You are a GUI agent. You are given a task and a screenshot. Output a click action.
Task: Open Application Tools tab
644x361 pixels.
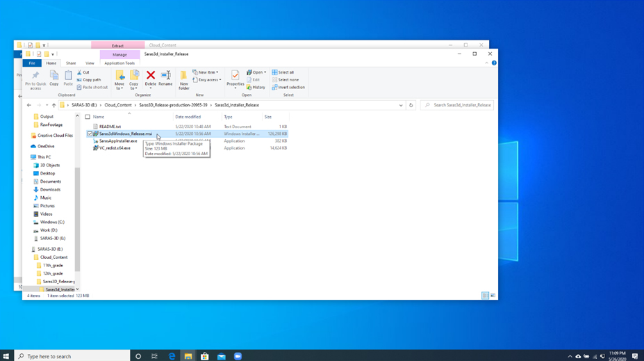119,63
